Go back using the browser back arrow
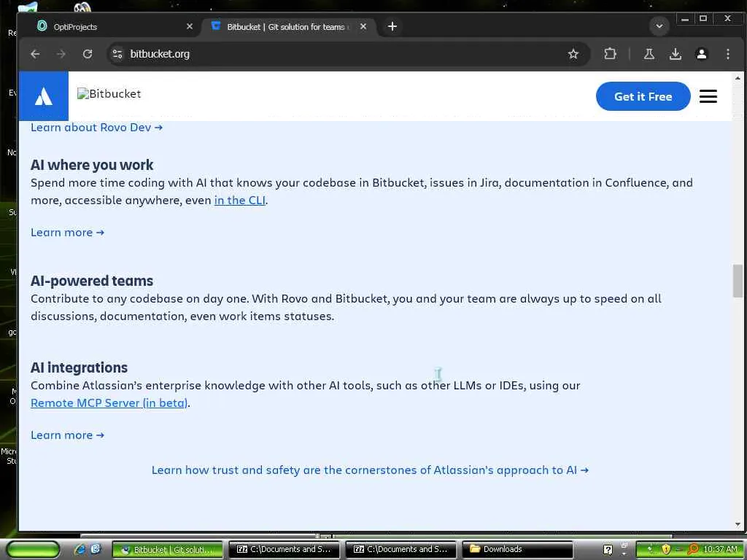The image size is (747, 560). coord(35,54)
